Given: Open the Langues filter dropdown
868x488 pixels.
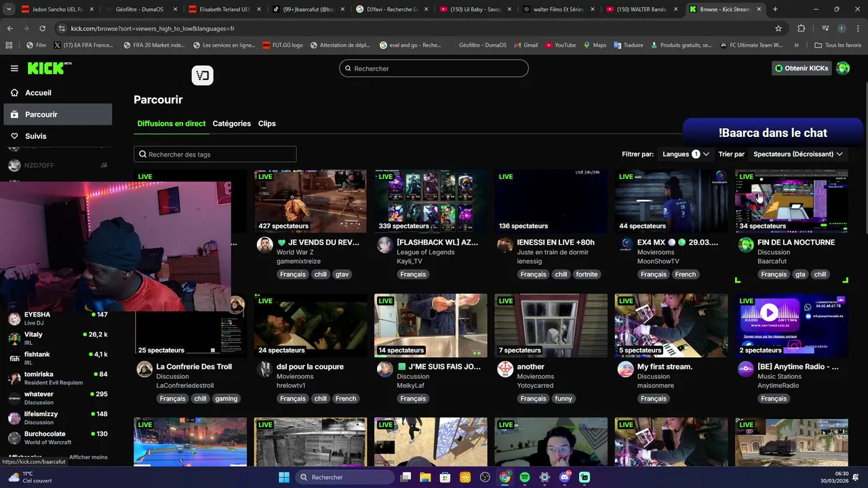Looking at the screenshot, I should pos(686,155).
